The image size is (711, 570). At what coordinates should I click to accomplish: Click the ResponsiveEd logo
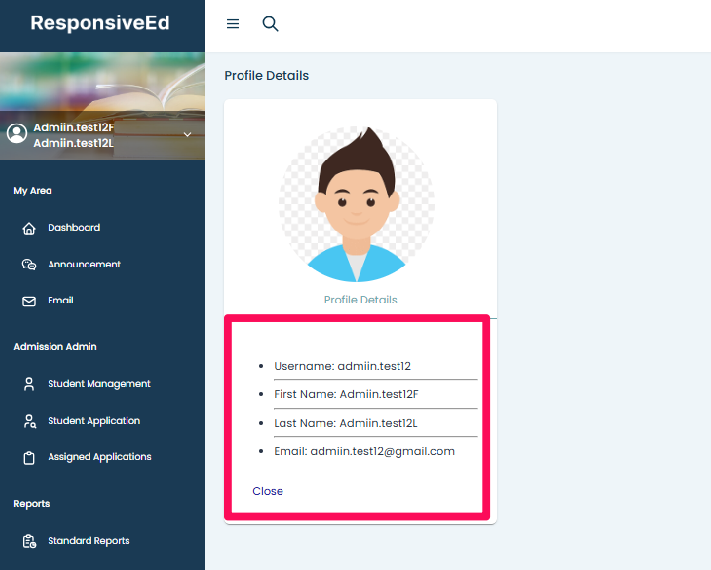point(100,23)
